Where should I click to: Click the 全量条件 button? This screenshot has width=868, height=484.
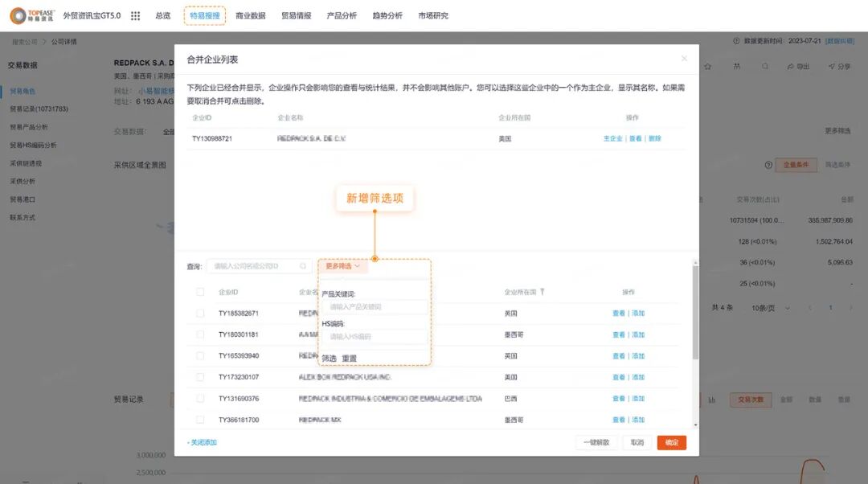(x=796, y=165)
